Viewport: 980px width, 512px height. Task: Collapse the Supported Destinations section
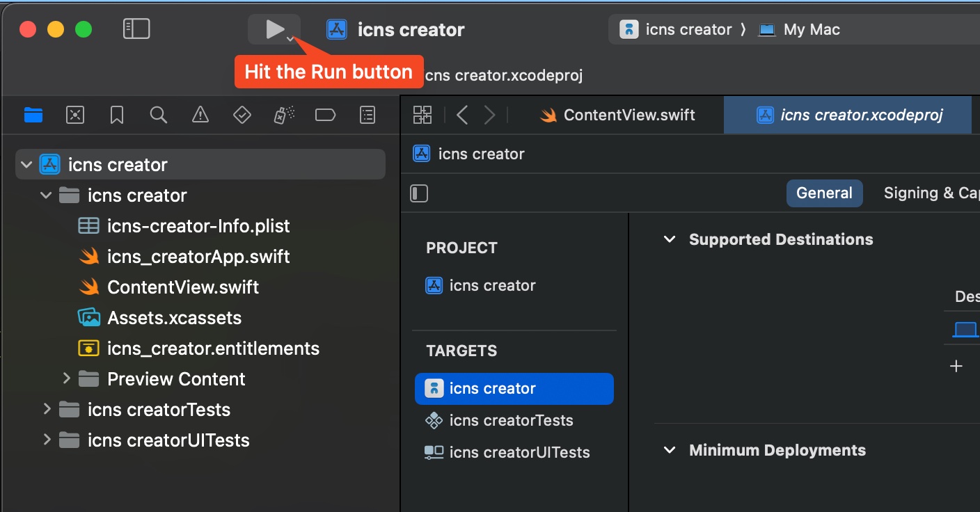pos(669,239)
